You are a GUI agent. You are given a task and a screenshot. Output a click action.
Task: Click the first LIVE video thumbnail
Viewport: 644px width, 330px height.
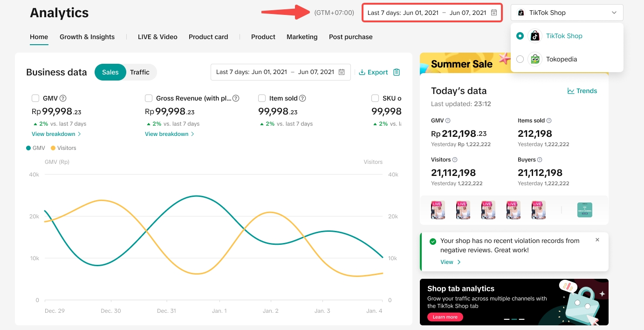(438, 210)
